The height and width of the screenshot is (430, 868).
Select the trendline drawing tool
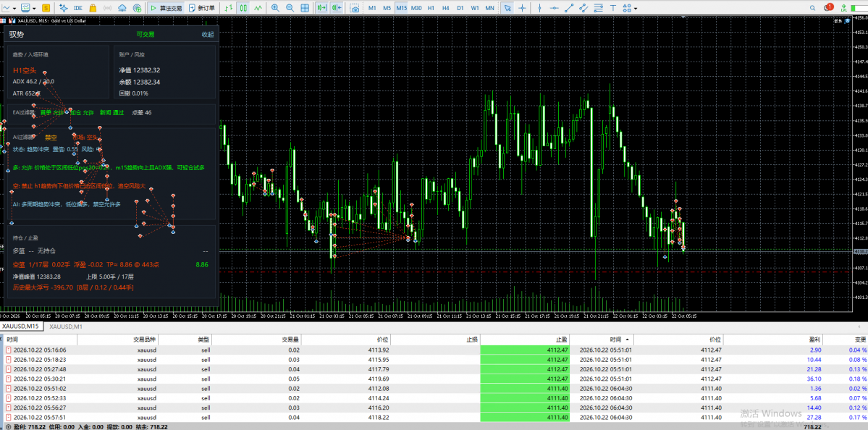[569, 8]
